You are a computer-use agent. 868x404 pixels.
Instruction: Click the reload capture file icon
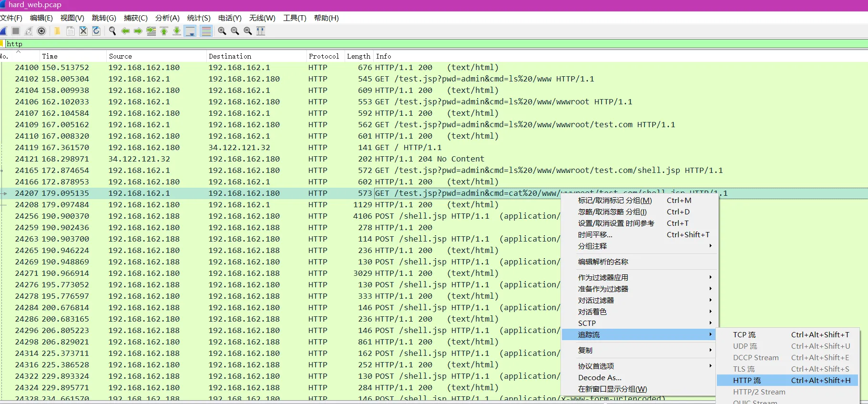pyautogui.click(x=96, y=31)
